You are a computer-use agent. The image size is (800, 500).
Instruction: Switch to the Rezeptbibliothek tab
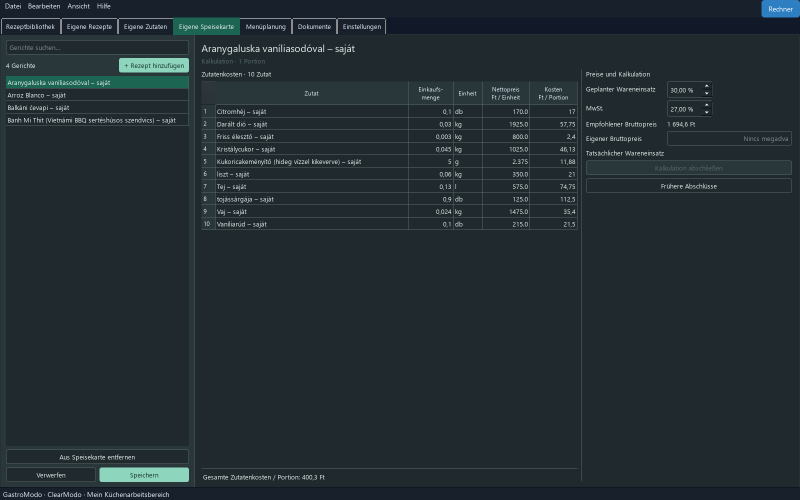31,27
